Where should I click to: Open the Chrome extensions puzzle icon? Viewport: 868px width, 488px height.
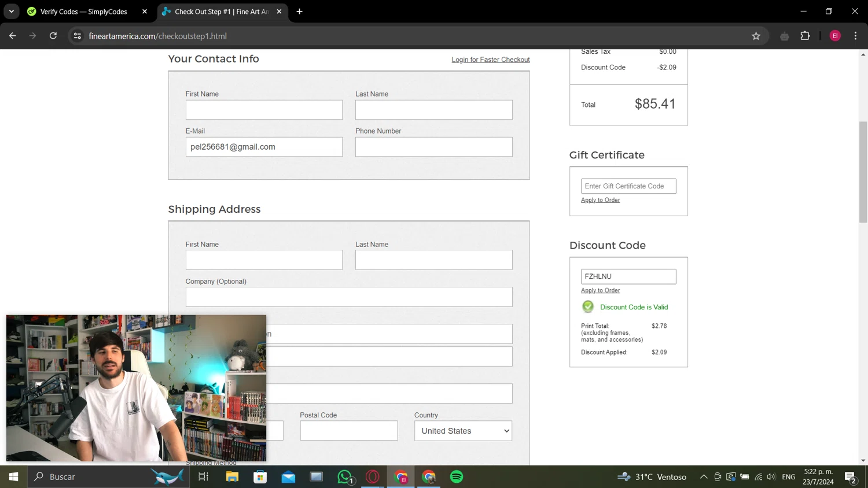pyautogui.click(x=805, y=36)
